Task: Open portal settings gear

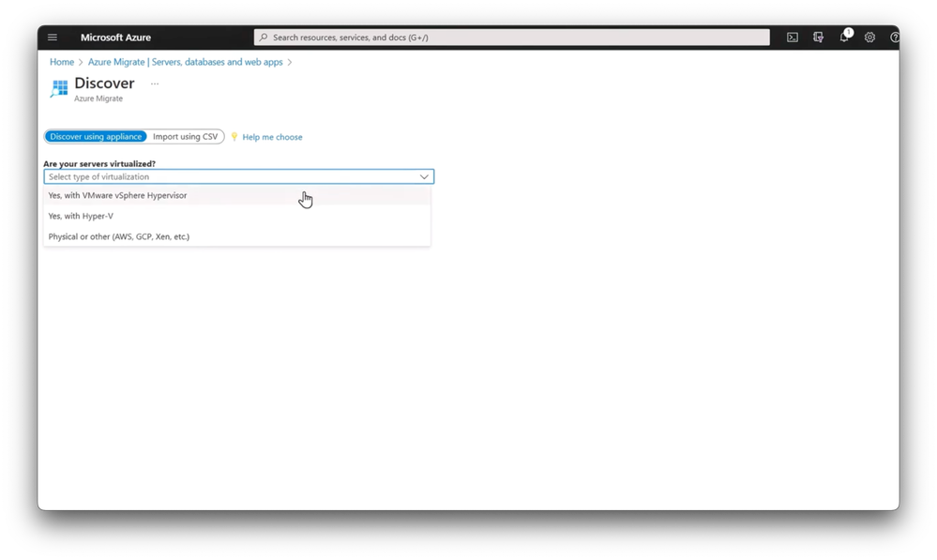Action: [x=869, y=38]
